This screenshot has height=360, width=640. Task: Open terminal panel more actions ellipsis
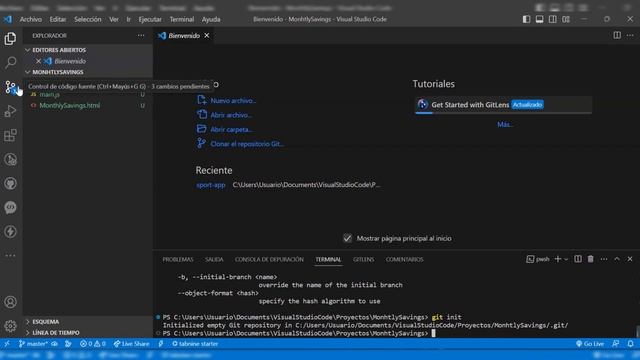(x=604, y=259)
